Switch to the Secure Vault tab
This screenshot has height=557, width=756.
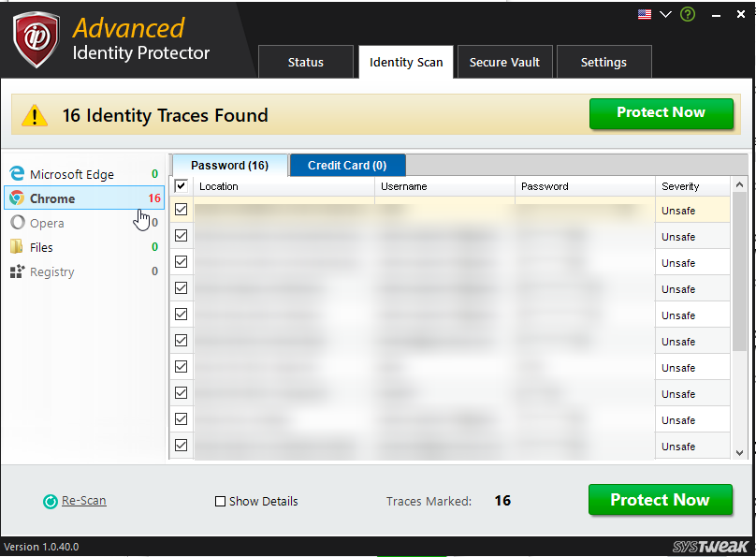click(504, 62)
